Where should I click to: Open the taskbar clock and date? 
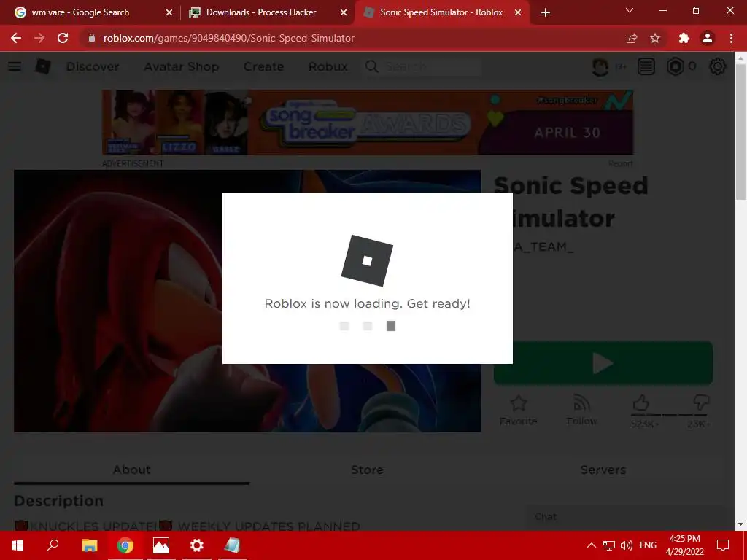click(x=684, y=545)
